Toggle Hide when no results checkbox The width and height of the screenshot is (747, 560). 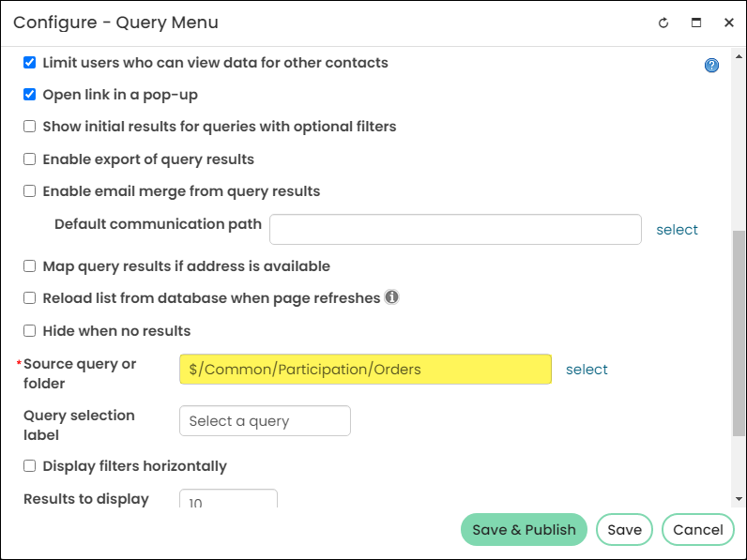click(29, 330)
